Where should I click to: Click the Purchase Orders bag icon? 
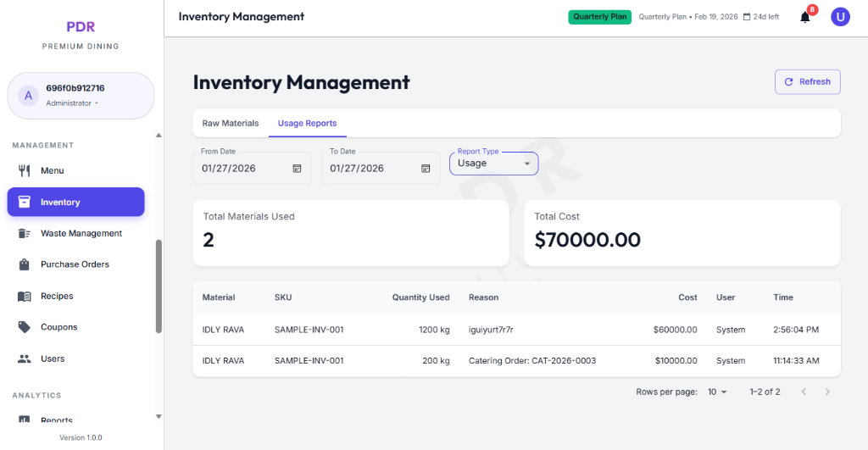[25, 264]
